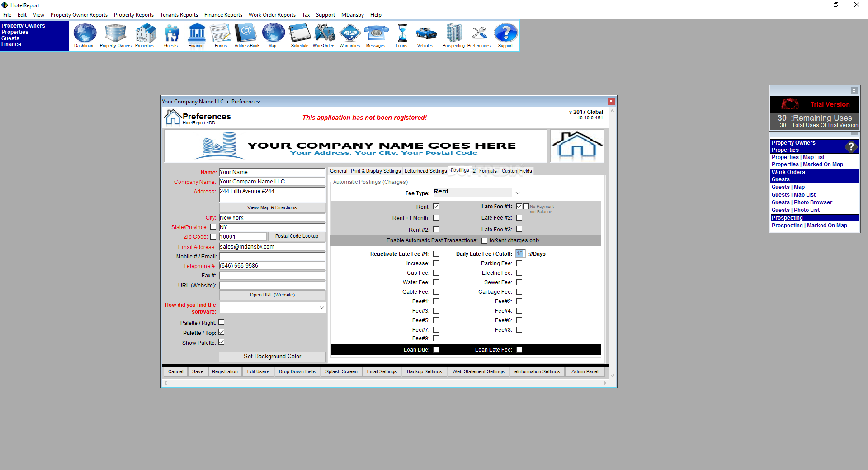Open the Backup Settings button
Image resolution: width=868 pixels, height=470 pixels.
424,371
